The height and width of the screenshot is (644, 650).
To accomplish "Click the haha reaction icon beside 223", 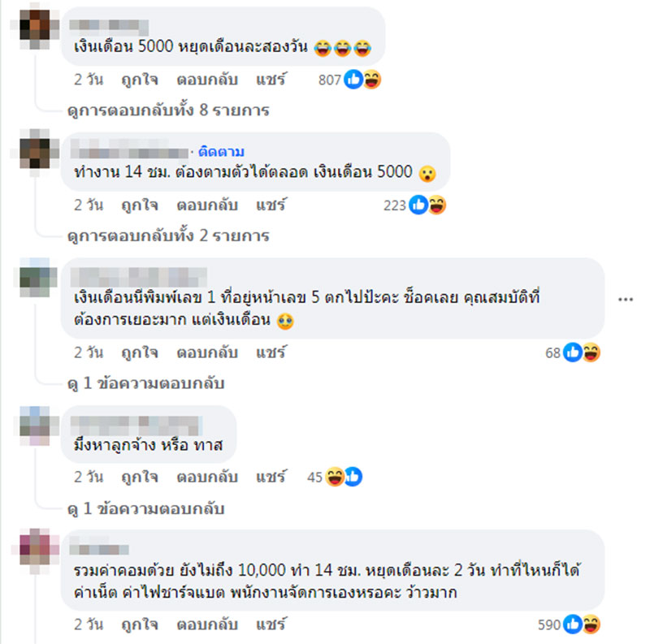I will tap(437, 205).
